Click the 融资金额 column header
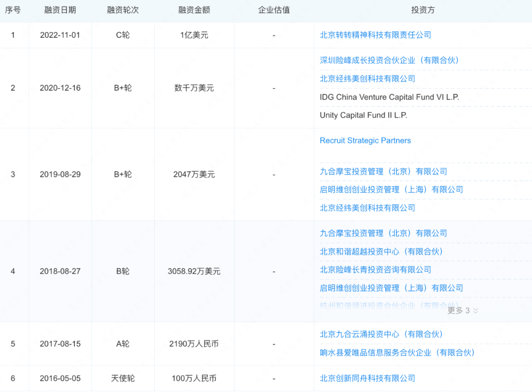532x392 pixels. (x=194, y=10)
